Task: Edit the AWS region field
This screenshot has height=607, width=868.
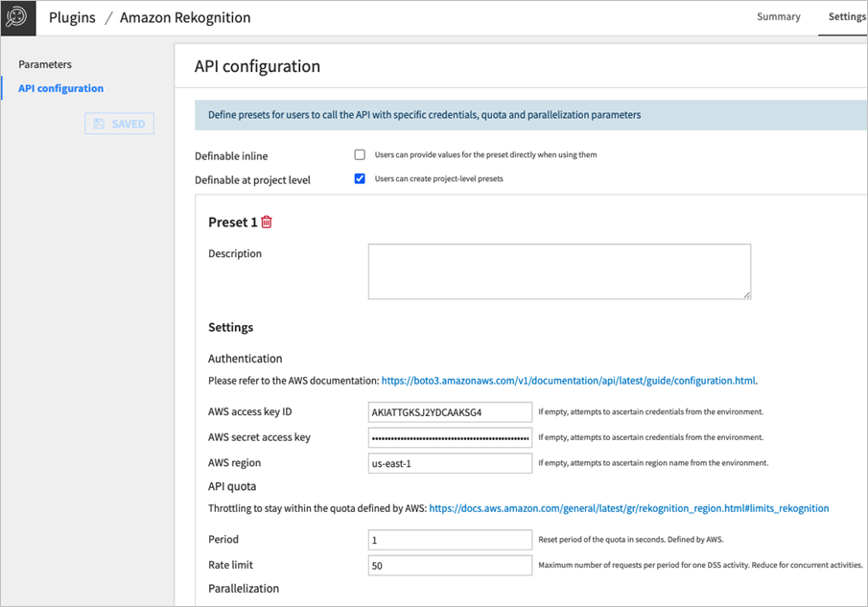Action: [x=450, y=463]
